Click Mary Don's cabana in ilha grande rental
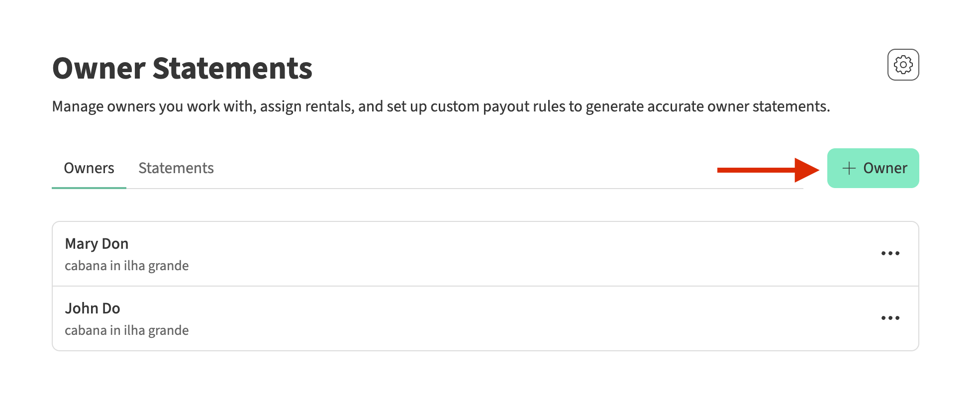This screenshot has width=980, height=406. click(126, 266)
